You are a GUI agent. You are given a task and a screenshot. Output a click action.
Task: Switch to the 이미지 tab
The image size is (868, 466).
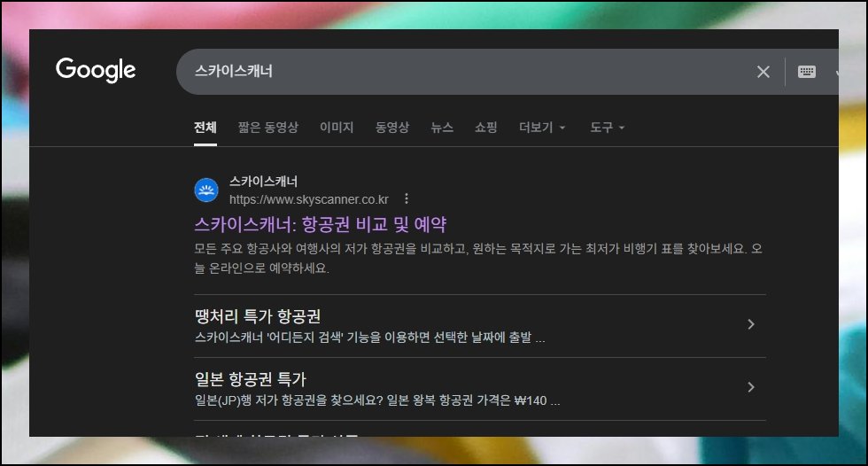pos(337,128)
